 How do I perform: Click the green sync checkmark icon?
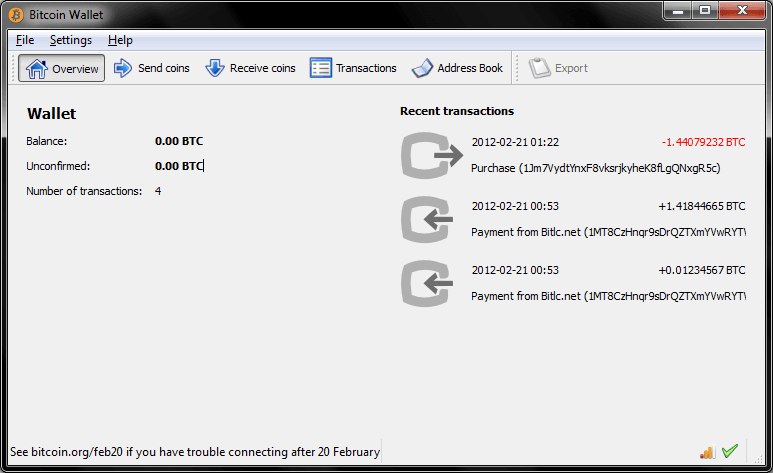coord(730,452)
